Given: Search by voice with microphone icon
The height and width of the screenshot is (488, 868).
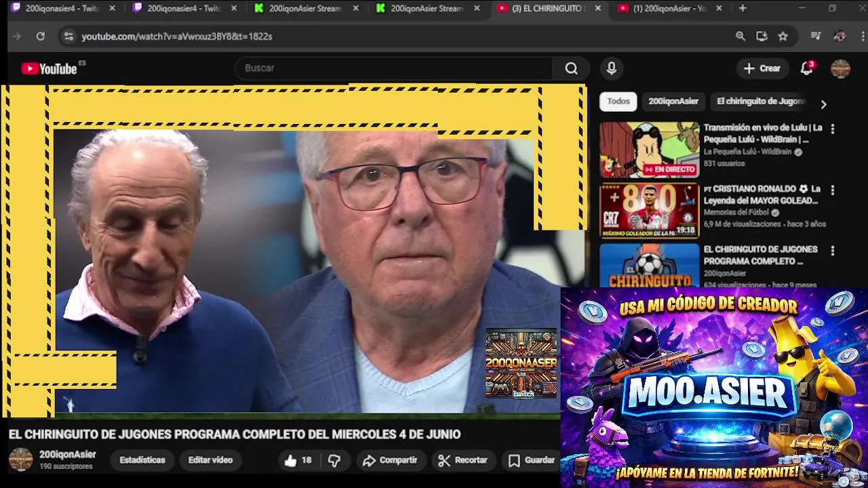Looking at the screenshot, I should tap(611, 68).
